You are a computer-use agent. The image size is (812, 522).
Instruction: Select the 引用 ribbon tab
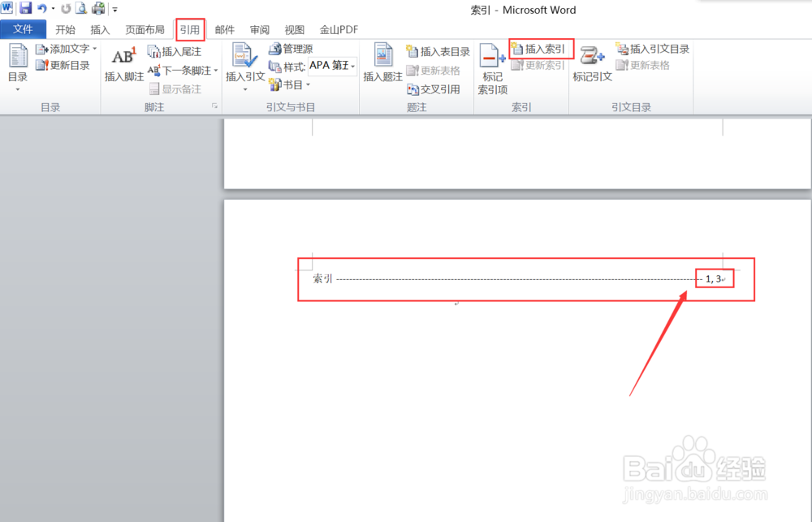[x=190, y=30]
